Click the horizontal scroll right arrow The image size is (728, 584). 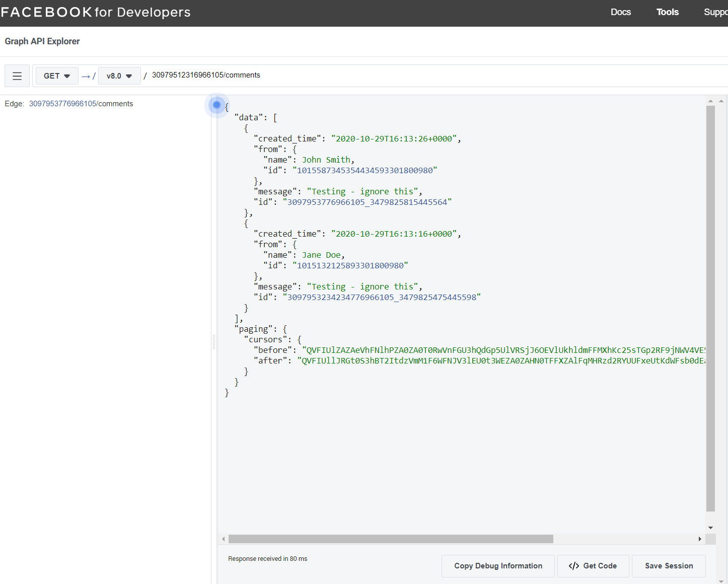tap(699, 539)
